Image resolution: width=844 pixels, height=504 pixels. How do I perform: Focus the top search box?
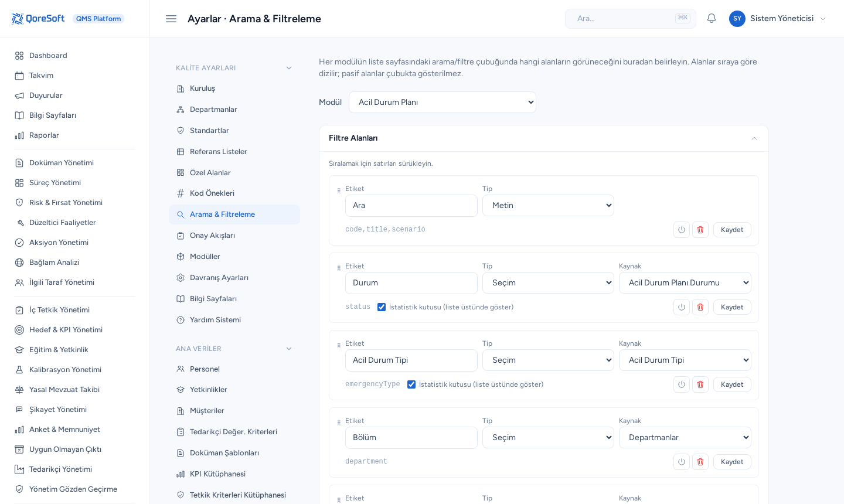631,19
